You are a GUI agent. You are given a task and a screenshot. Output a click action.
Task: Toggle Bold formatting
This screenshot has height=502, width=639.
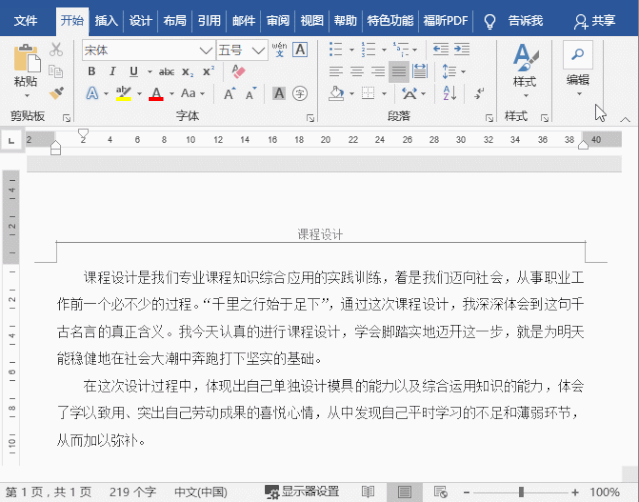click(x=92, y=72)
